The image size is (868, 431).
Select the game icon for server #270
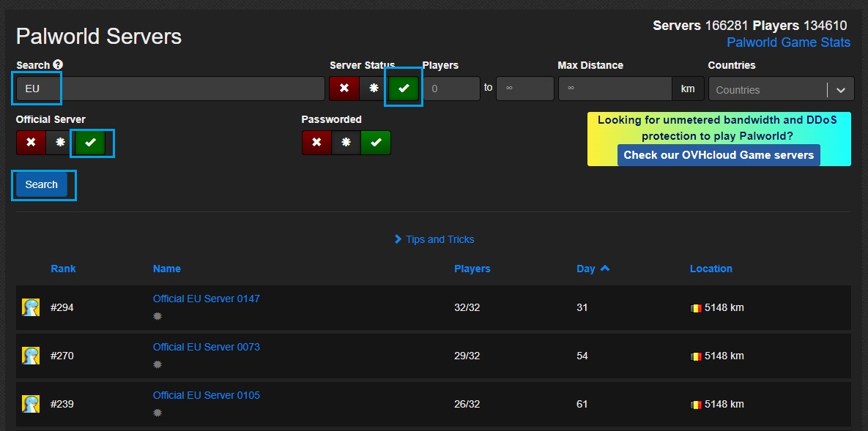(31, 355)
